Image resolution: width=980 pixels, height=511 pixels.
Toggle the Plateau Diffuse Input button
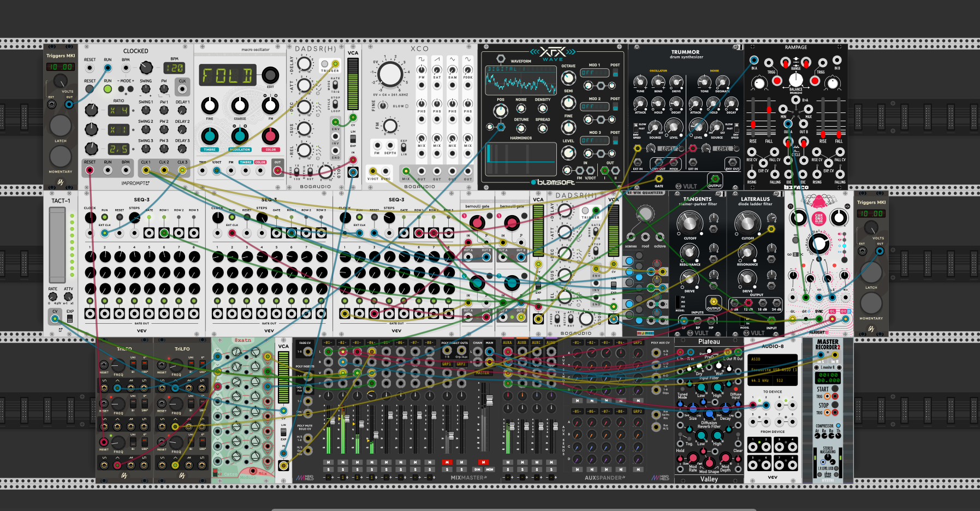coord(737,388)
